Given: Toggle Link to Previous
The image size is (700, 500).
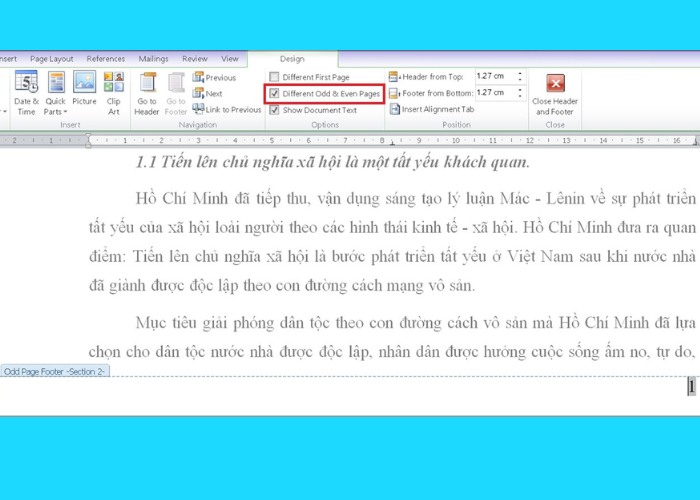Looking at the screenshot, I should point(227,109).
